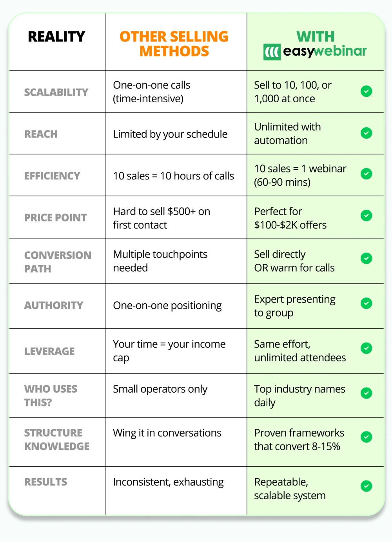Image resolution: width=392 pixels, height=542 pixels.
Task: Select the REALITY column header
Action: (x=56, y=37)
